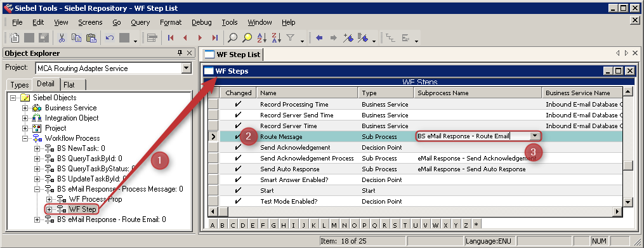Execute query with yellow magnifier icon
The image size is (644, 248).
pos(247,38)
